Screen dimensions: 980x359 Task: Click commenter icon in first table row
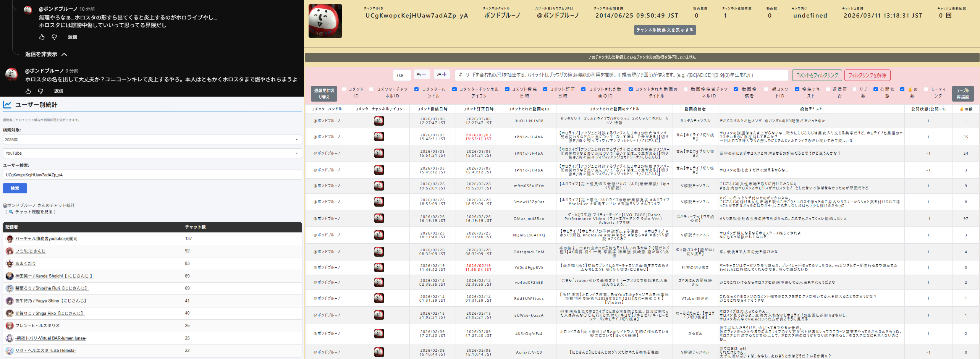tap(379, 121)
